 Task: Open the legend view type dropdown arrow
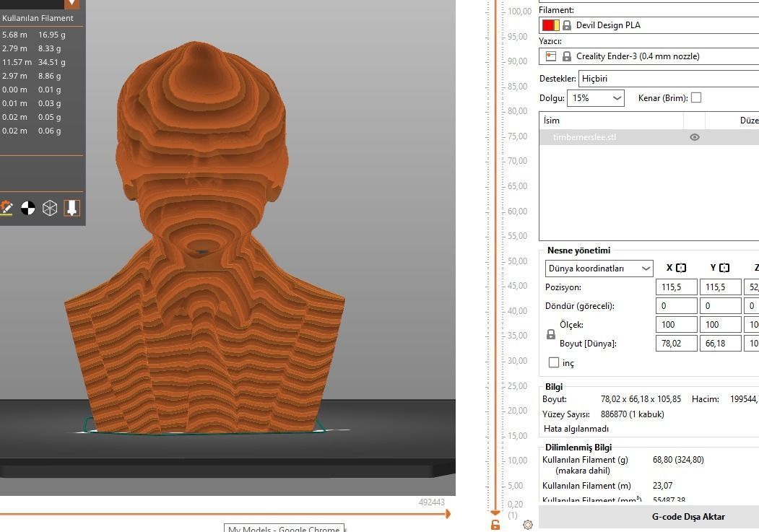pyautogui.click(x=71, y=4)
